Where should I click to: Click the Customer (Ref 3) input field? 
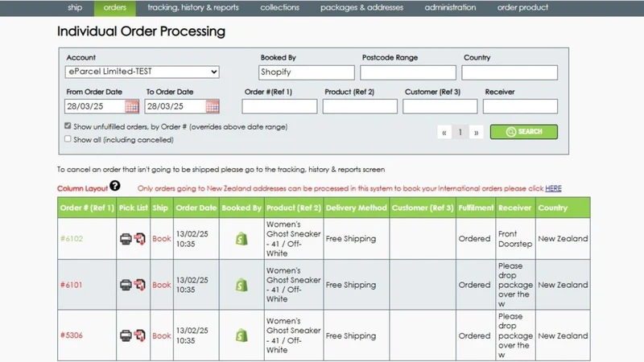click(x=440, y=106)
